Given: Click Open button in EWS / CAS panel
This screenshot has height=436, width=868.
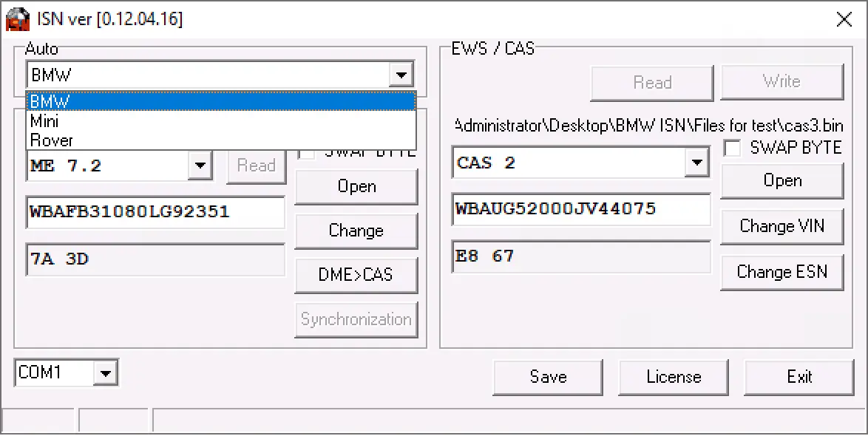Looking at the screenshot, I should pyautogui.click(x=781, y=181).
